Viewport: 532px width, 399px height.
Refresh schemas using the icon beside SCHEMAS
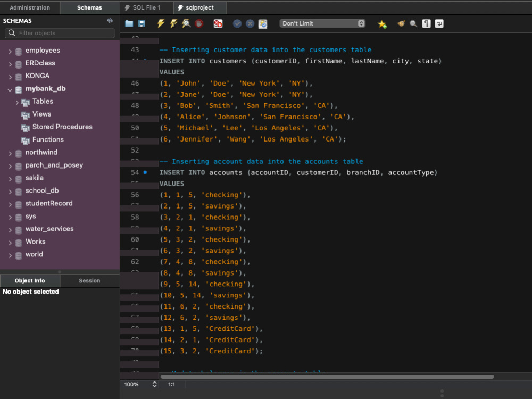[x=110, y=21]
